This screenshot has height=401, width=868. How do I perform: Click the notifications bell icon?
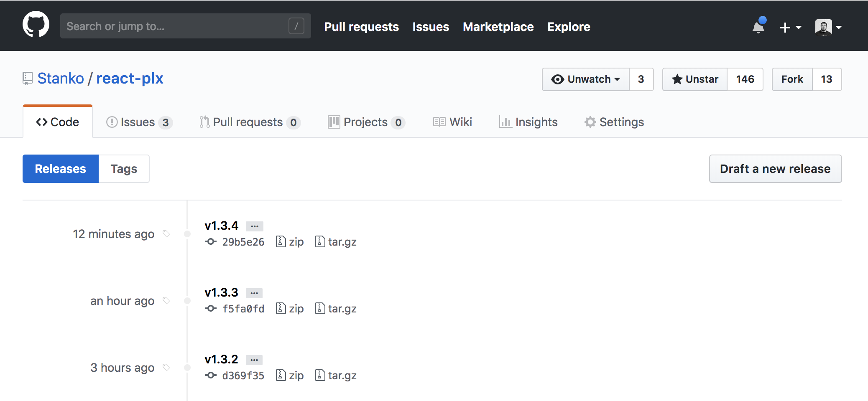[x=758, y=26]
